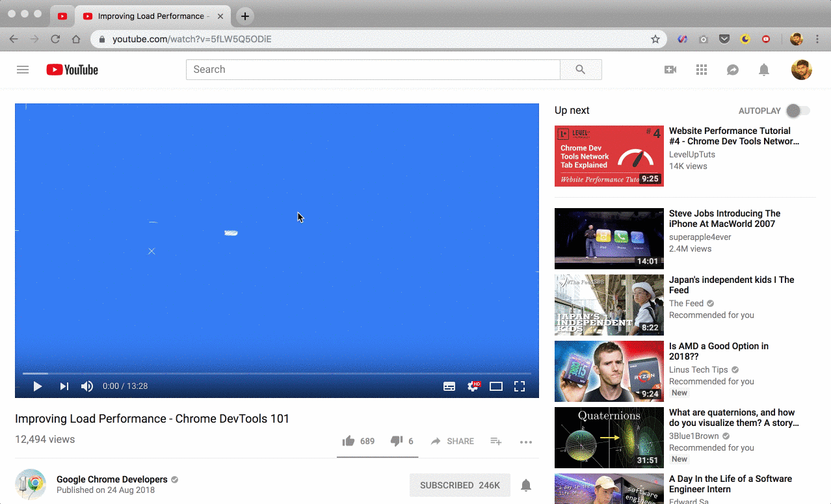831x504 pixels.
Task: Reload the page
Action: [55, 39]
